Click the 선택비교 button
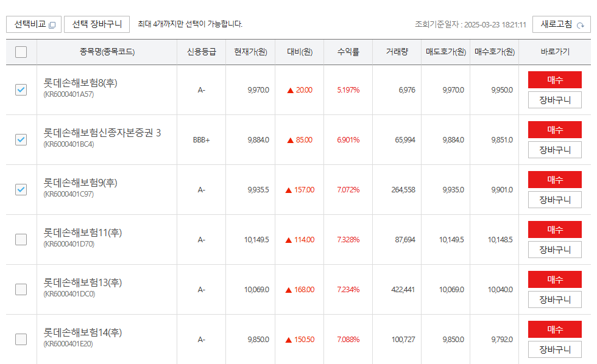 [x=34, y=24]
